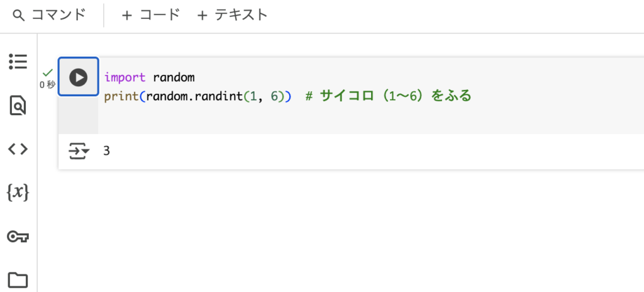Run the cell with the play button
The height and width of the screenshot is (292, 644).
point(79,77)
